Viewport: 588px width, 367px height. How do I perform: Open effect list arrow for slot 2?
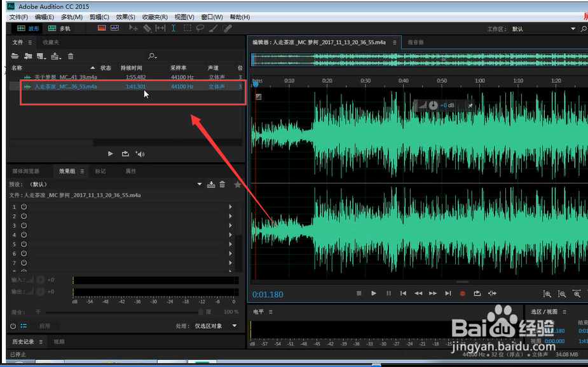click(x=230, y=216)
